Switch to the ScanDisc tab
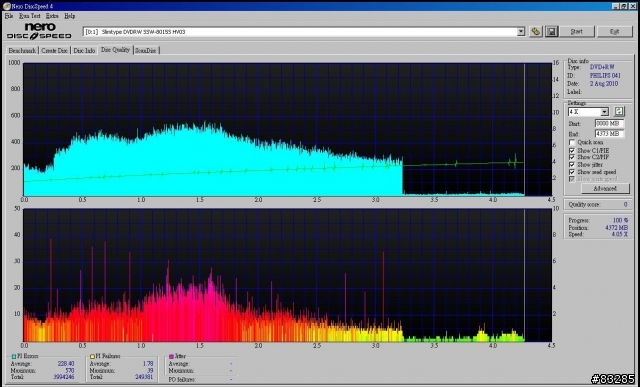640x387 pixels. coord(146,51)
